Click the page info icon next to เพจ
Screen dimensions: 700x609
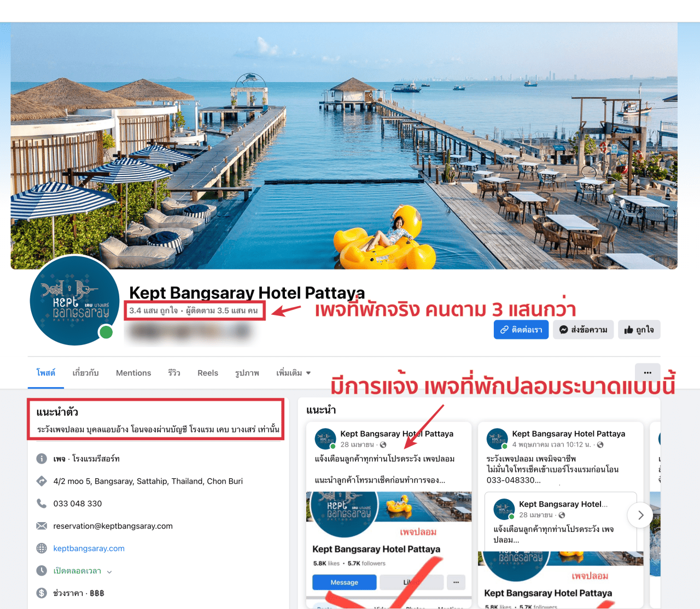click(x=42, y=459)
